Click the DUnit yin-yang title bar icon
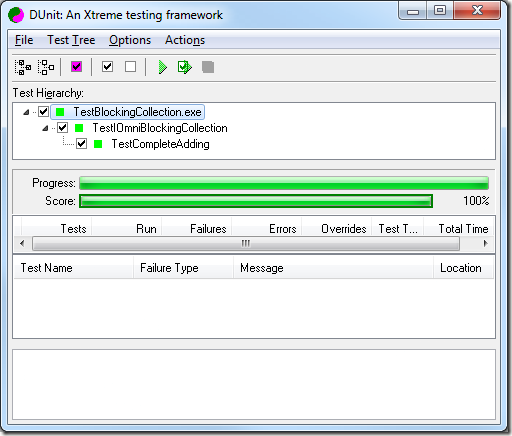512x436 pixels. 16,15
